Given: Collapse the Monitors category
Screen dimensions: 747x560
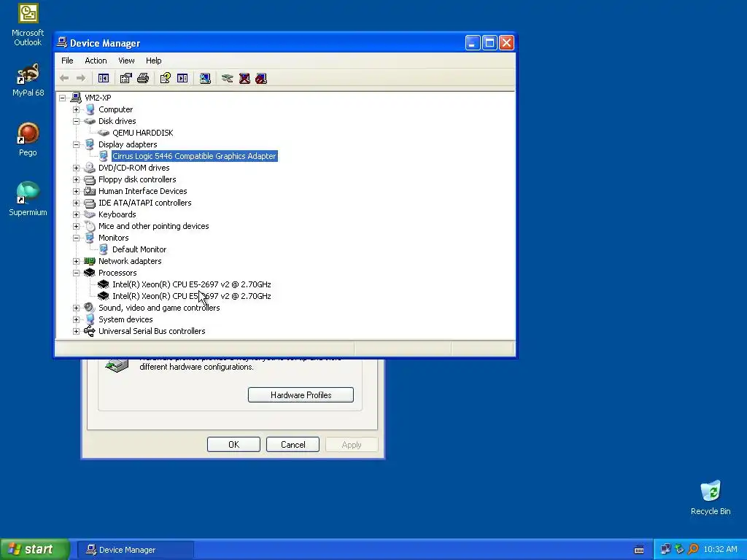Looking at the screenshot, I should 76,238.
